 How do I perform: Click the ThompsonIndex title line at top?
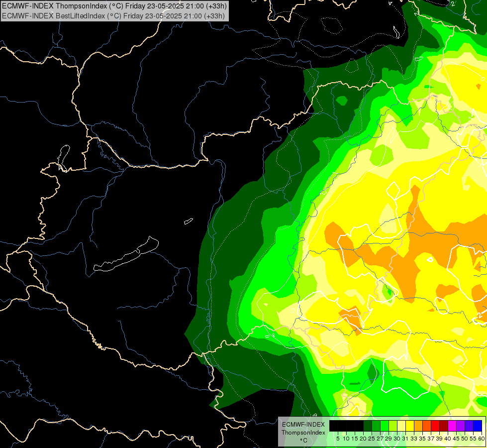click(114, 5)
